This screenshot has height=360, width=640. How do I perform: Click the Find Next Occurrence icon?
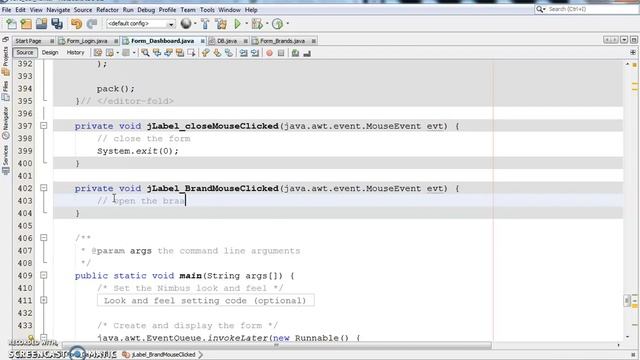click(x=168, y=53)
